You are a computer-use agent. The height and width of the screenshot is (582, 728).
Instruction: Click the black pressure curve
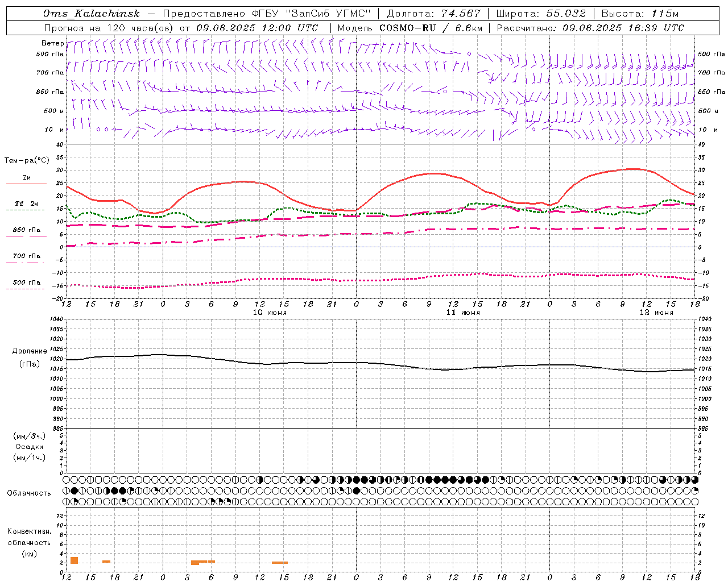point(380,364)
